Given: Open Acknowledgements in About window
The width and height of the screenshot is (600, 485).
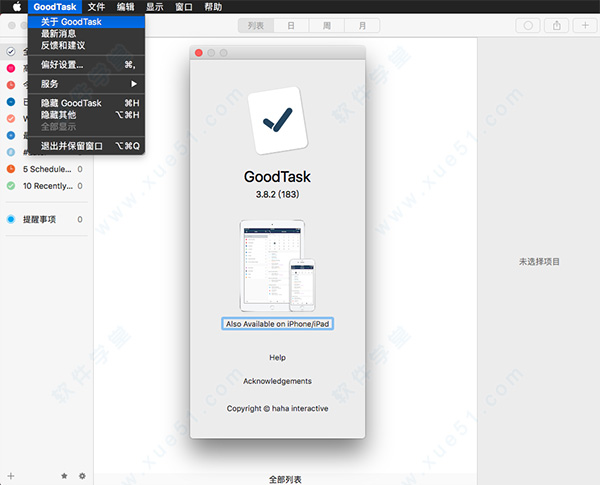Looking at the screenshot, I should [277, 381].
